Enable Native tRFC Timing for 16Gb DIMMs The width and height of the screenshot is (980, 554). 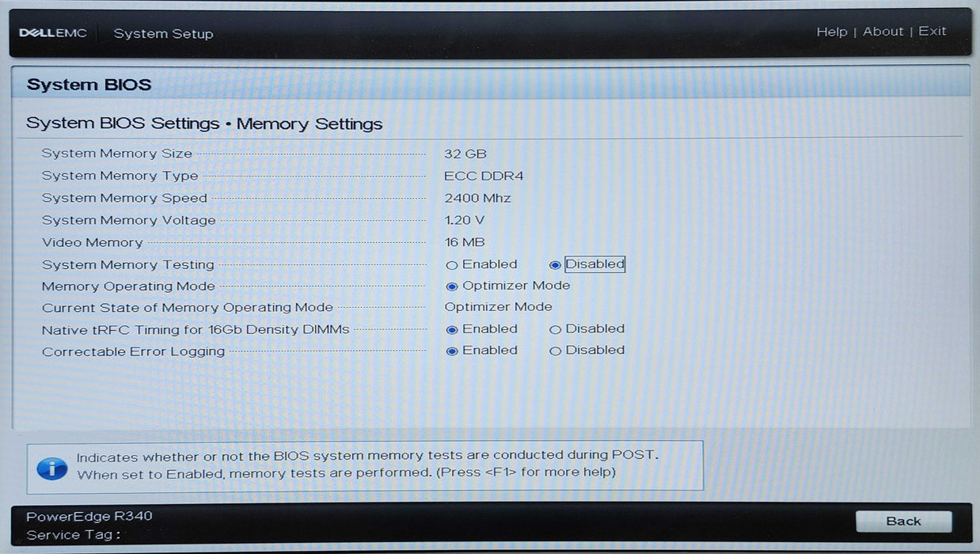(452, 329)
